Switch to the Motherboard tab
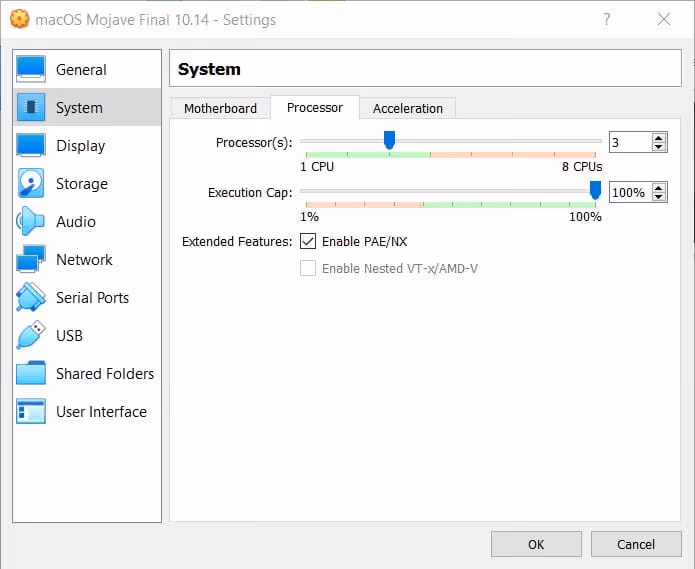The image size is (695, 569). click(220, 108)
